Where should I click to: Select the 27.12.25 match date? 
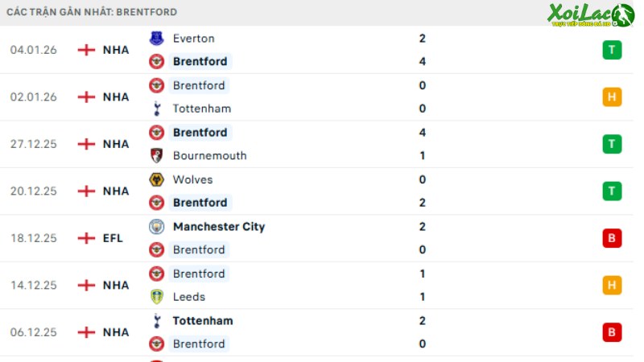pyautogui.click(x=34, y=144)
